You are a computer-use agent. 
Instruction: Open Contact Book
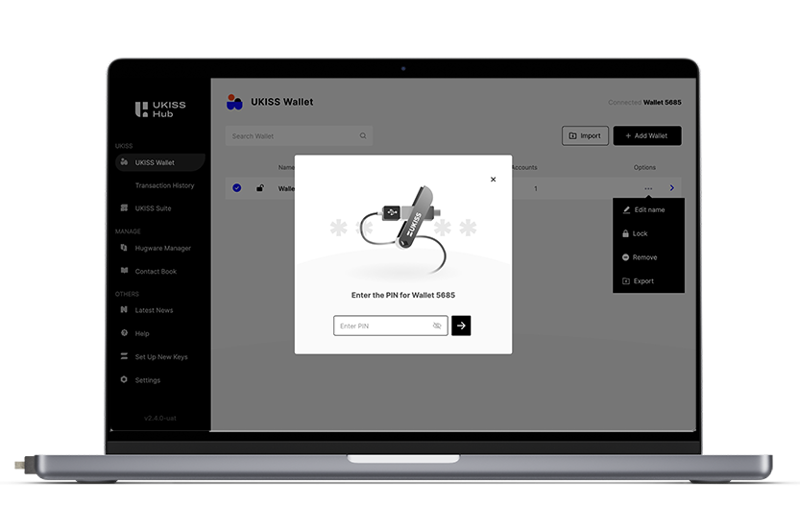156,272
